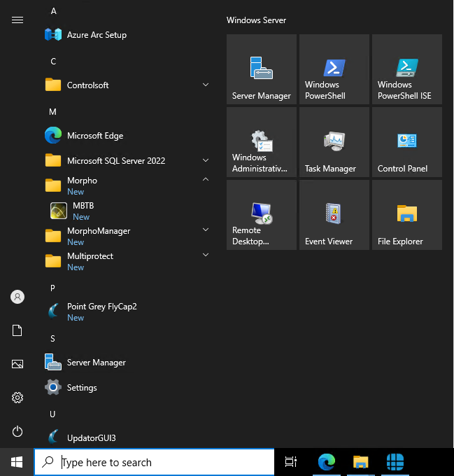Open the Task Manager tile
This screenshot has width=454, height=476.
click(334, 142)
